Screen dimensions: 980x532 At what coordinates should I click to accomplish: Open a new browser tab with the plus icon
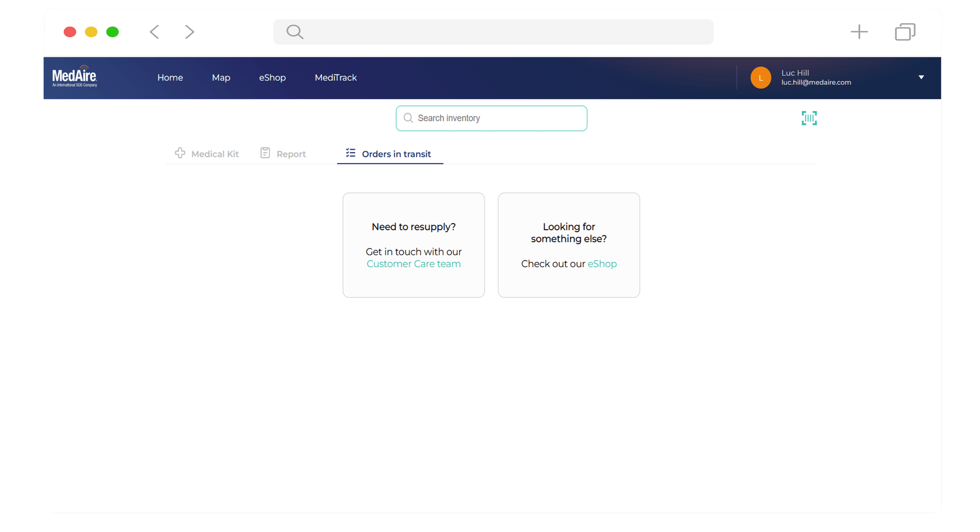(x=859, y=31)
